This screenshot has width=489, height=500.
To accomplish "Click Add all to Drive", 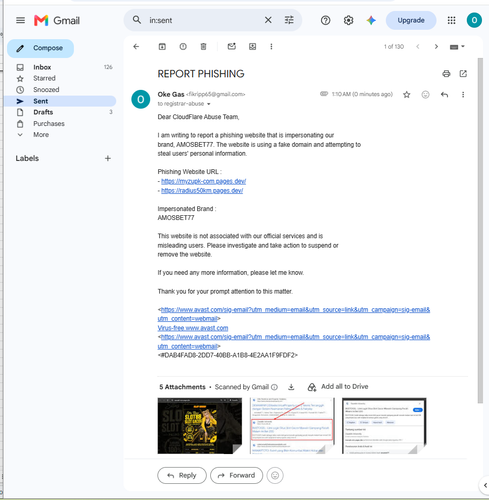I will pyautogui.click(x=338, y=387).
